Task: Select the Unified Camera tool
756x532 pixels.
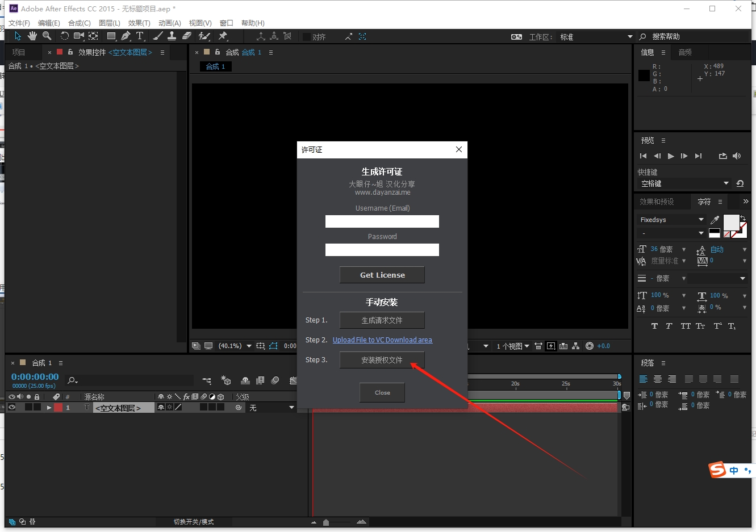Action: click(79, 36)
